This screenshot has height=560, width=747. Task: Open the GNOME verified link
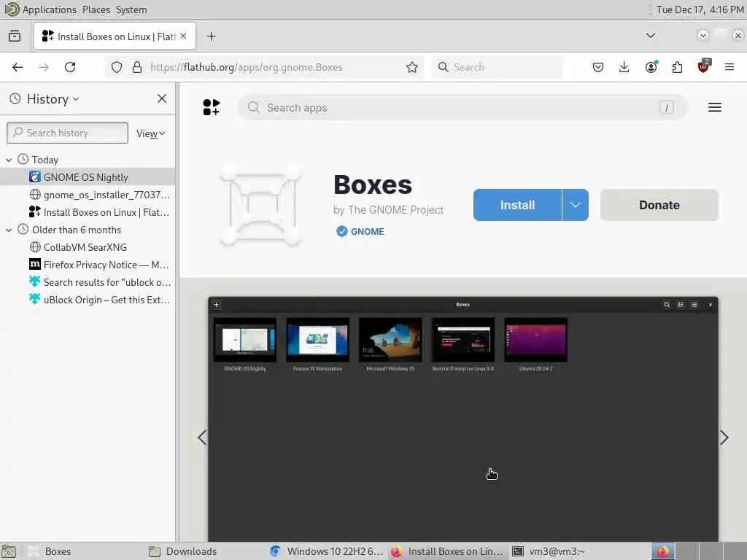coord(368,231)
